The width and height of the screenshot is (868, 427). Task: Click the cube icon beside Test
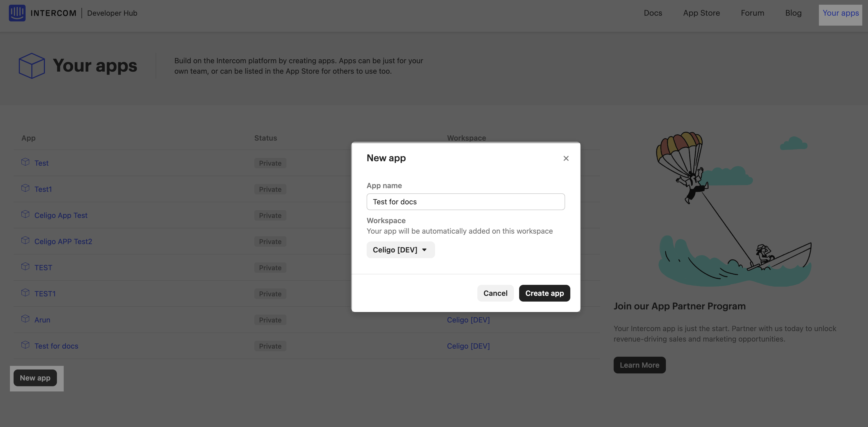click(x=25, y=162)
